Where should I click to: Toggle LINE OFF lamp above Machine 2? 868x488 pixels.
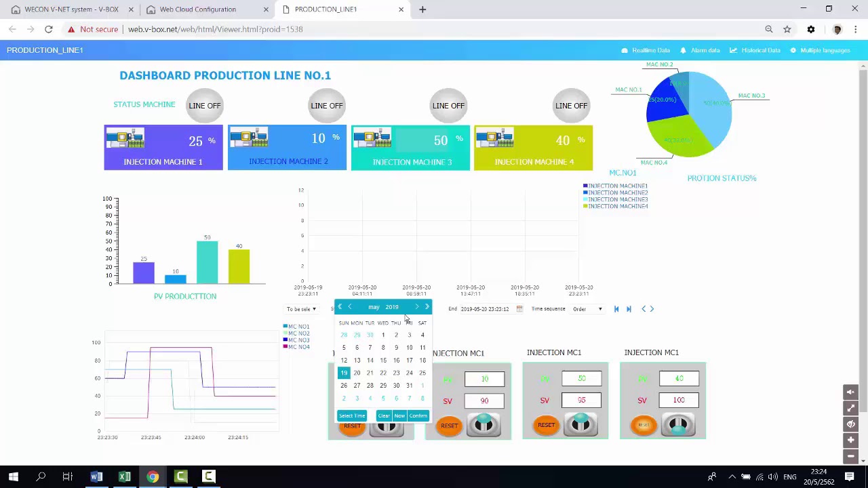(327, 106)
